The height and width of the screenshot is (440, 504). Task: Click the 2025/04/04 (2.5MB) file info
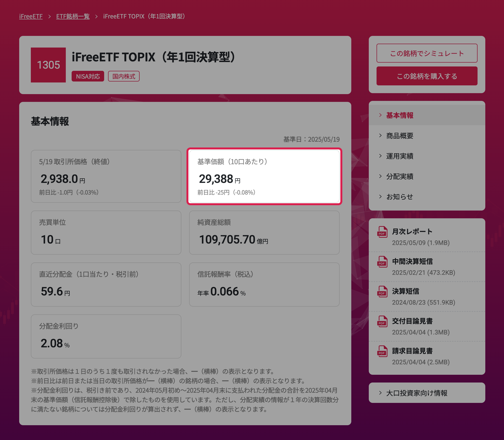point(421,362)
